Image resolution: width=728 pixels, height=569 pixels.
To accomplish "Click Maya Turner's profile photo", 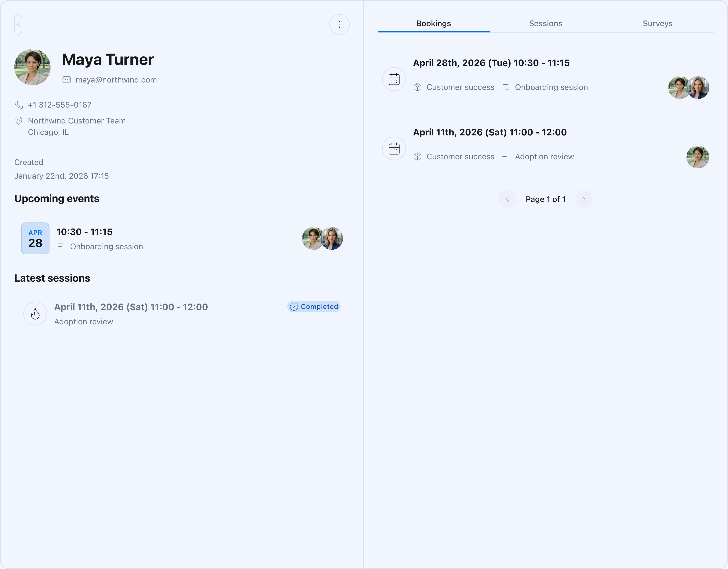I will click(x=32, y=67).
